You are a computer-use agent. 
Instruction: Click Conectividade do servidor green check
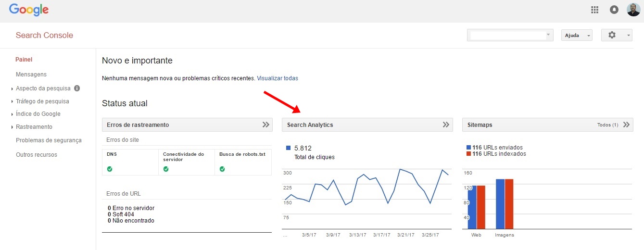click(166, 169)
